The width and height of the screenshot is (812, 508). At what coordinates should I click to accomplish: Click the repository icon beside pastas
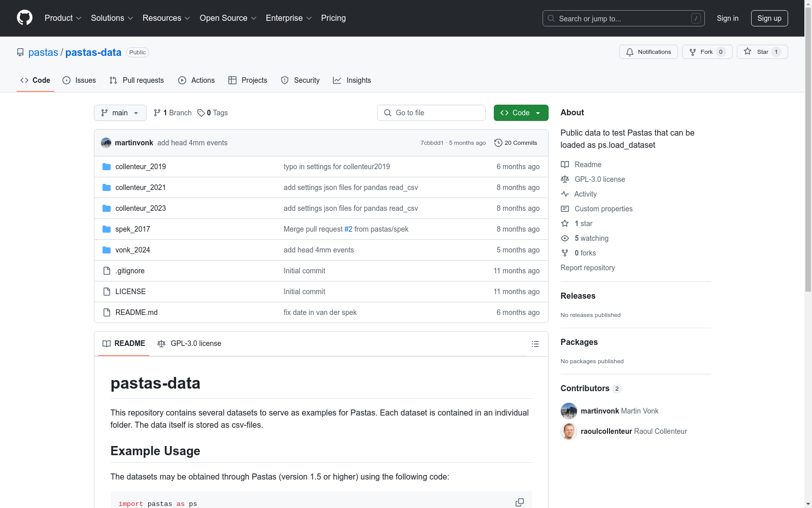(20, 52)
